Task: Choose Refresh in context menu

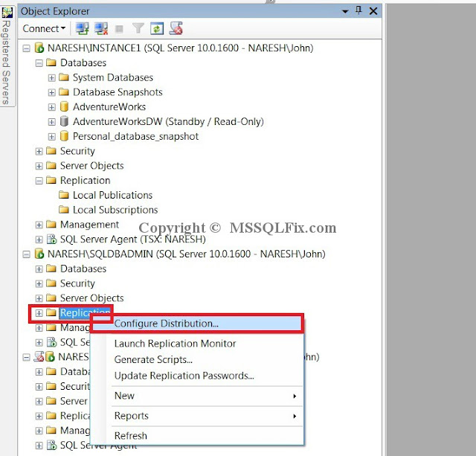Action: click(197, 436)
